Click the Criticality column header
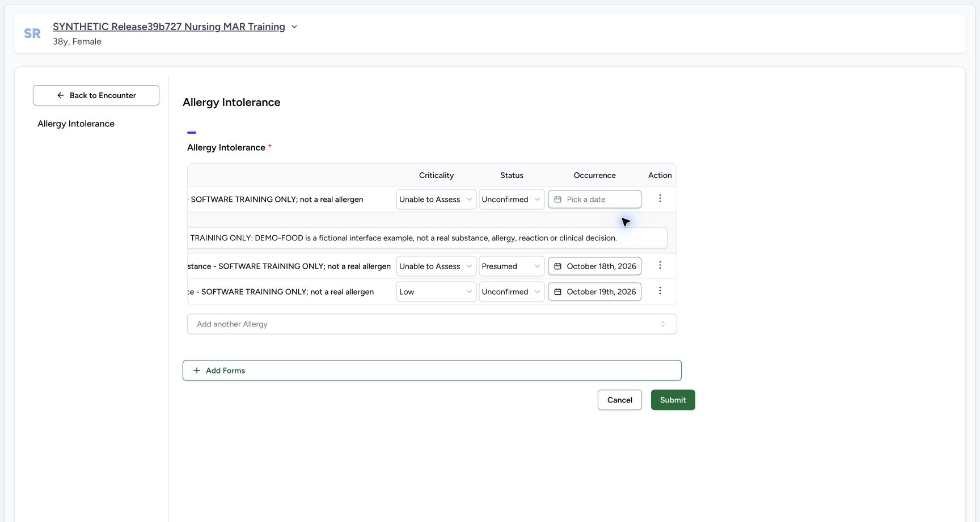980x522 pixels. [436, 176]
